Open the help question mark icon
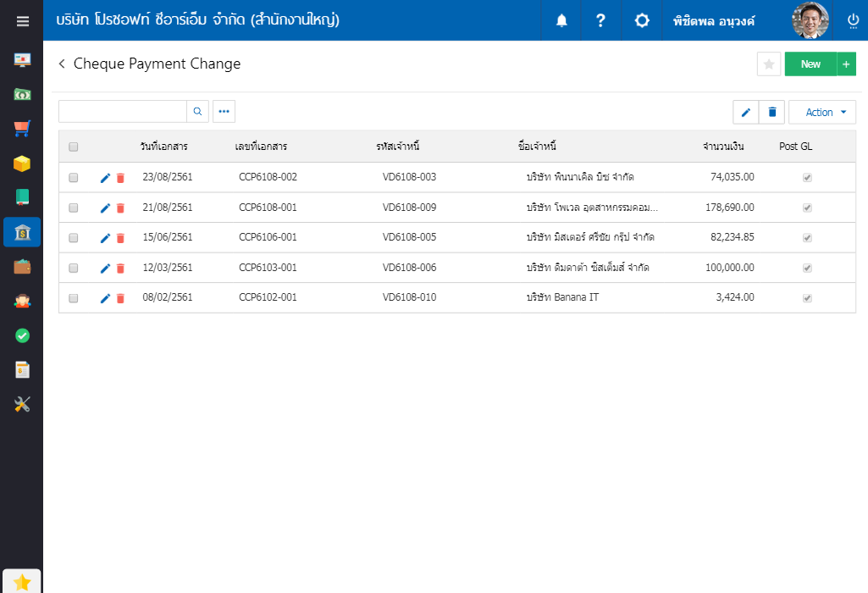Viewport: 868px width, 593px height. [600, 20]
